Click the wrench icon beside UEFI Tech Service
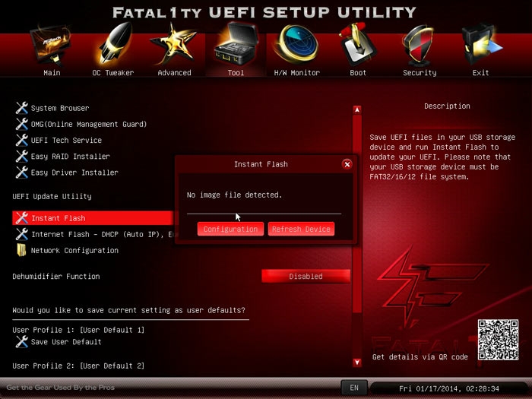The image size is (532, 399). 22,140
